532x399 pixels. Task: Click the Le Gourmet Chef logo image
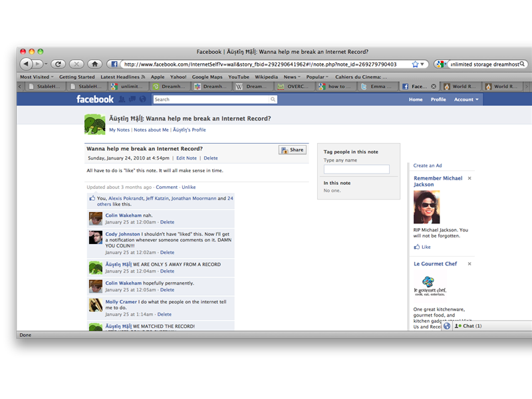pyautogui.click(x=430, y=287)
